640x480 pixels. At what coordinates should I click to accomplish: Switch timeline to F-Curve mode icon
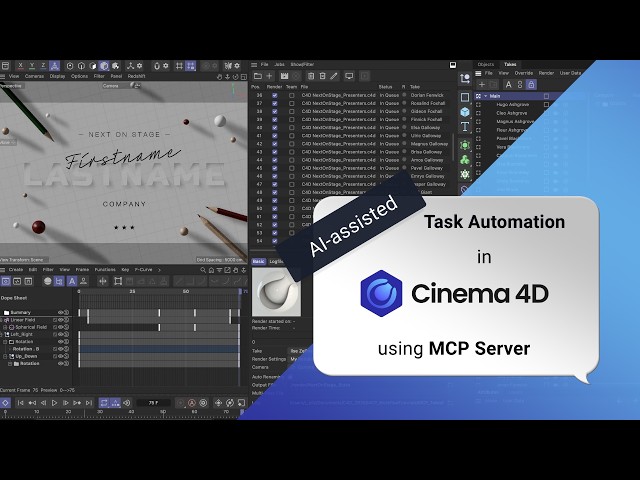click(17, 281)
